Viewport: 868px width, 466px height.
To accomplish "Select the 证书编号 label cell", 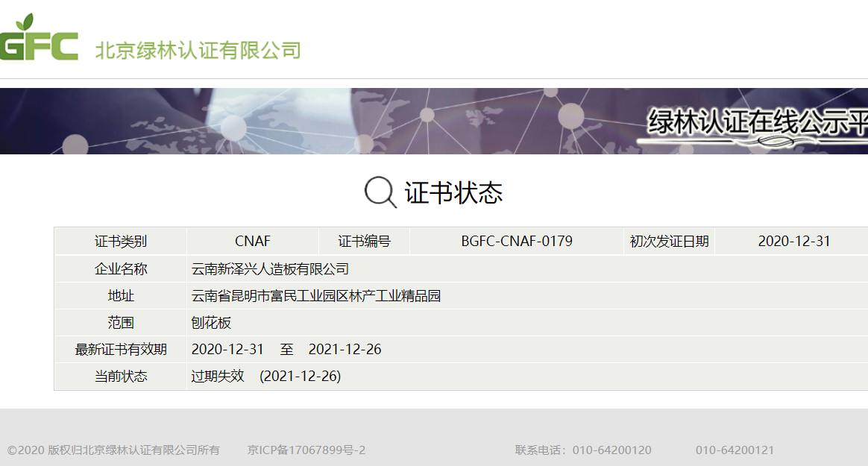I will [364, 242].
